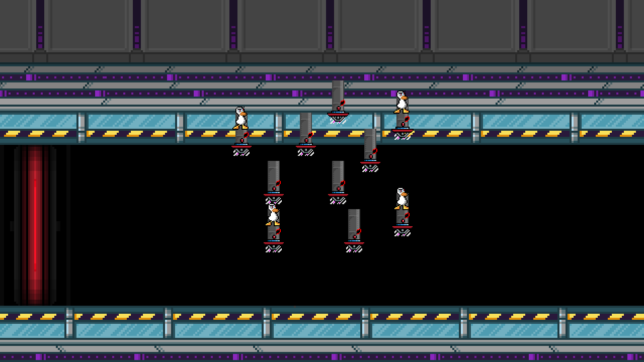Viewport: 644px width, 362px height.
Task: Click the lowest penguin under a pillar
Action: (273, 215)
